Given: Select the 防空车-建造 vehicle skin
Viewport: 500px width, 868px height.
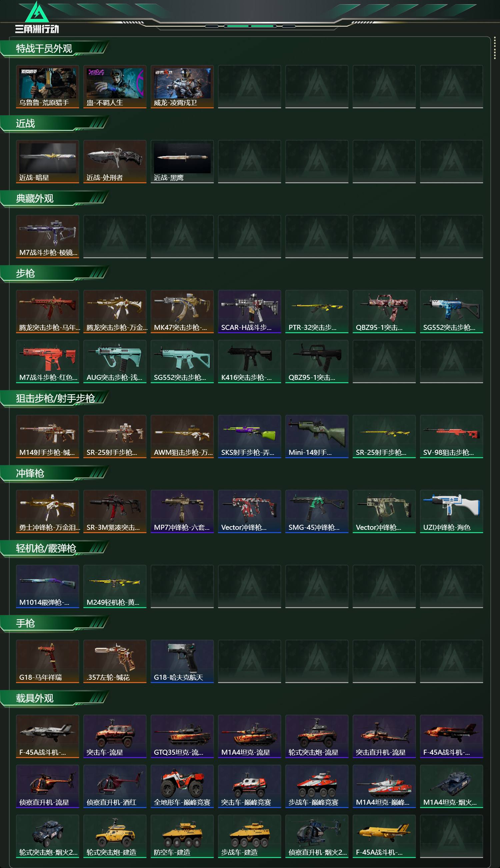Looking at the screenshot, I should (182, 836).
